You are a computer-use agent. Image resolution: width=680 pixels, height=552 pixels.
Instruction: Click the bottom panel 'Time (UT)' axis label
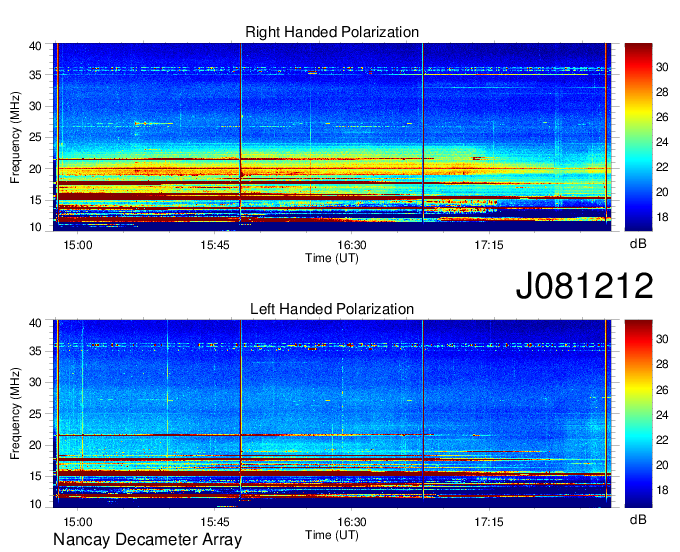pos(332,535)
